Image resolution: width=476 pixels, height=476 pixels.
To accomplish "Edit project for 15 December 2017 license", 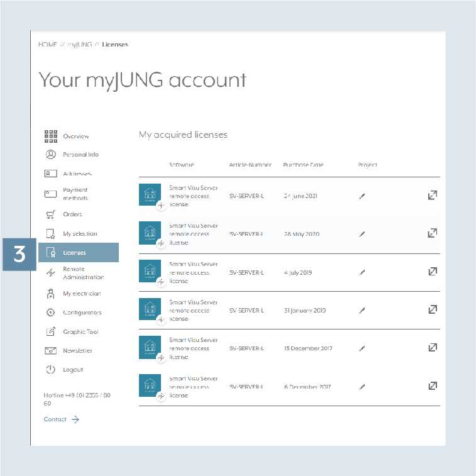I will [x=362, y=348].
